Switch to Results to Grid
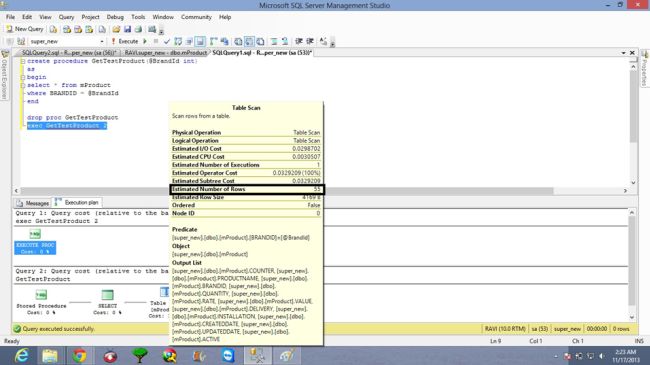Screen dimensions: 650x365 pyautogui.click(x=249, y=41)
